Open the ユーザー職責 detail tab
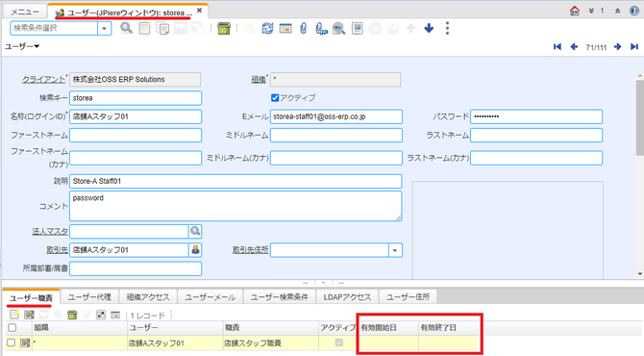The image size is (644, 356). 31,297
